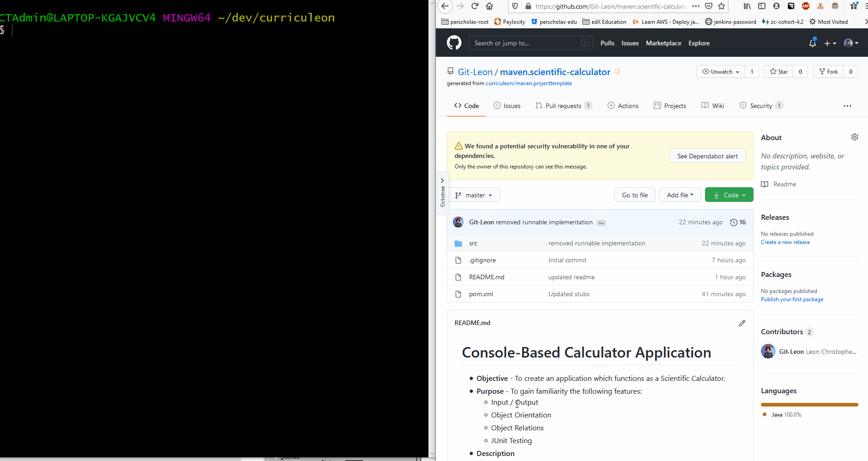This screenshot has height=461, width=868.
Task: Open repository settings gear in About section
Action: coord(854,137)
